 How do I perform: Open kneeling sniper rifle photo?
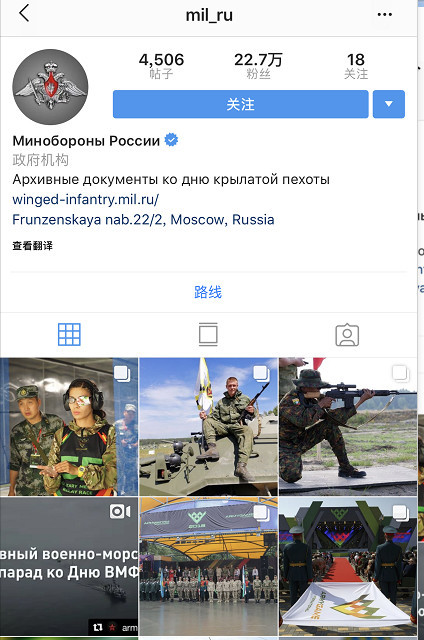pos(348,427)
